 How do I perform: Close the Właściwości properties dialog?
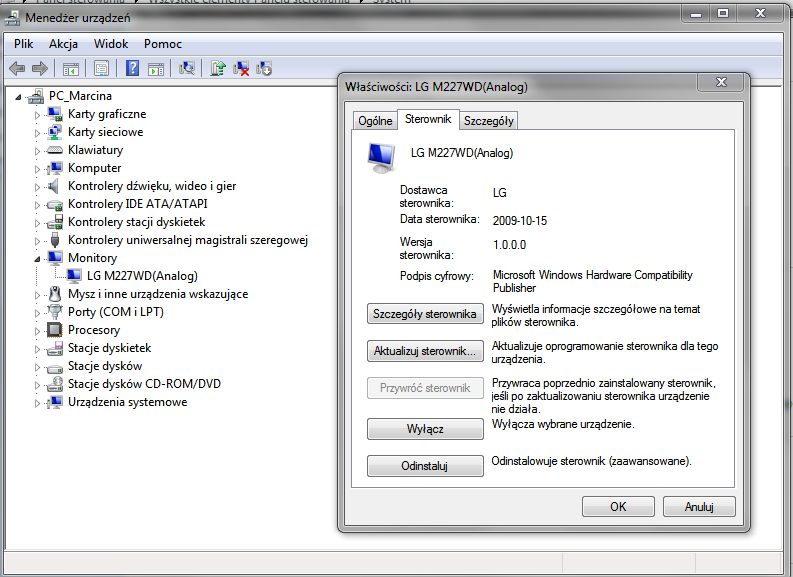coord(722,82)
